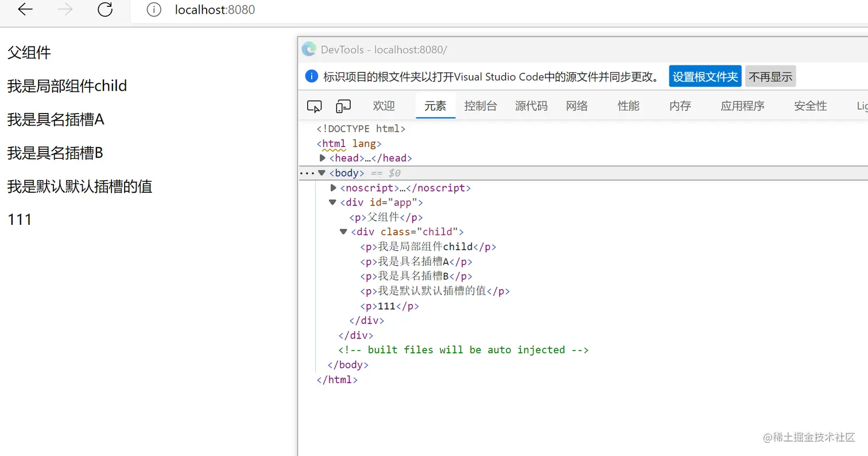This screenshot has height=456, width=868.
Task: Collapse the div class="child" node
Action: click(343, 232)
